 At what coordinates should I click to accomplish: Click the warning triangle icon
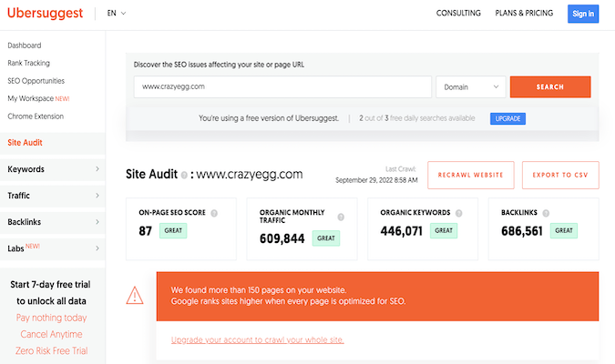pos(134,295)
